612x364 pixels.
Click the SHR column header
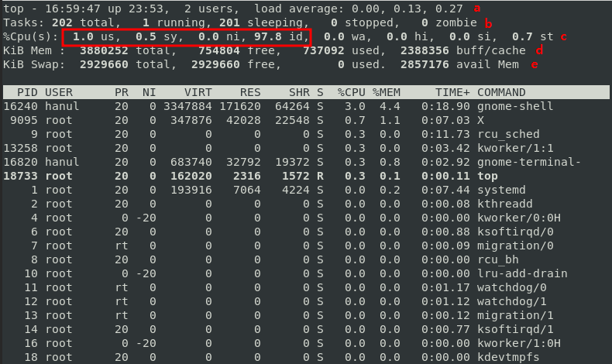(x=299, y=92)
